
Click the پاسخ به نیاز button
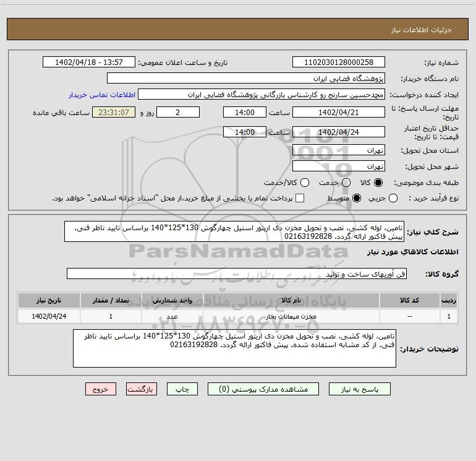coord(359,389)
